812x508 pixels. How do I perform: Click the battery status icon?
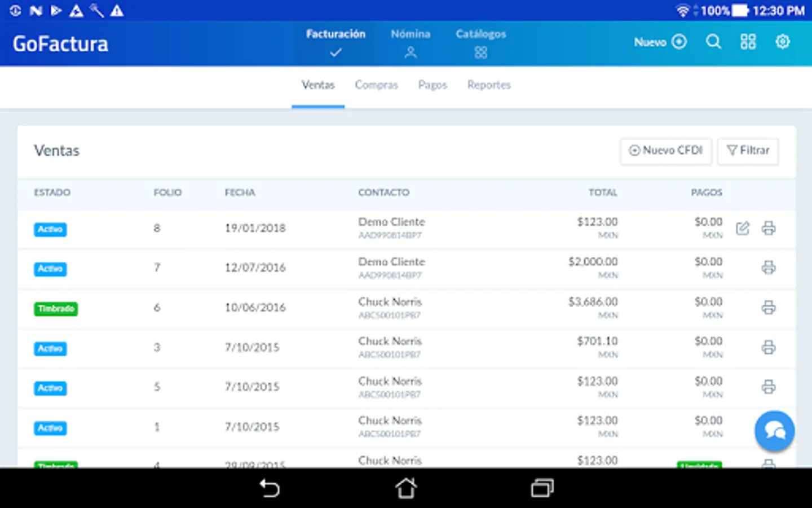click(740, 11)
